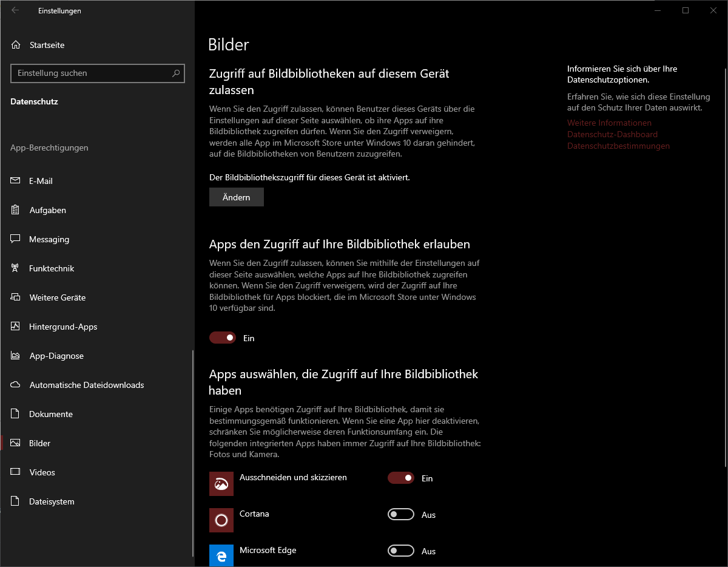Click the Einstellung suchen search field
This screenshot has width=728, height=567.
[98, 73]
